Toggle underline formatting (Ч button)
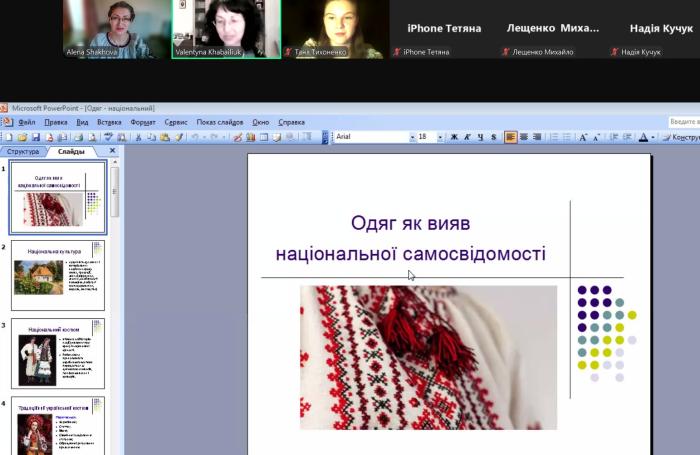The image size is (700, 455). (480, 137)
